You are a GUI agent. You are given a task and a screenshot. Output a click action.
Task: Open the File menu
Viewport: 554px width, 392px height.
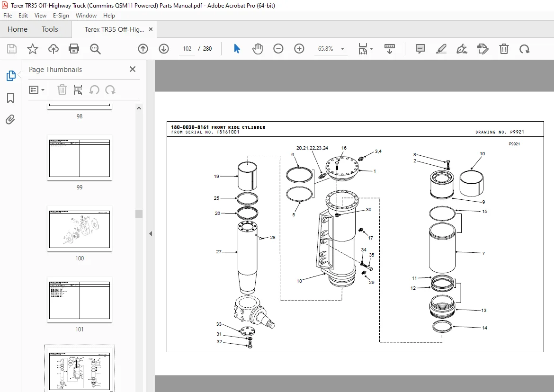pyautogui.click(x=8, y=16)
